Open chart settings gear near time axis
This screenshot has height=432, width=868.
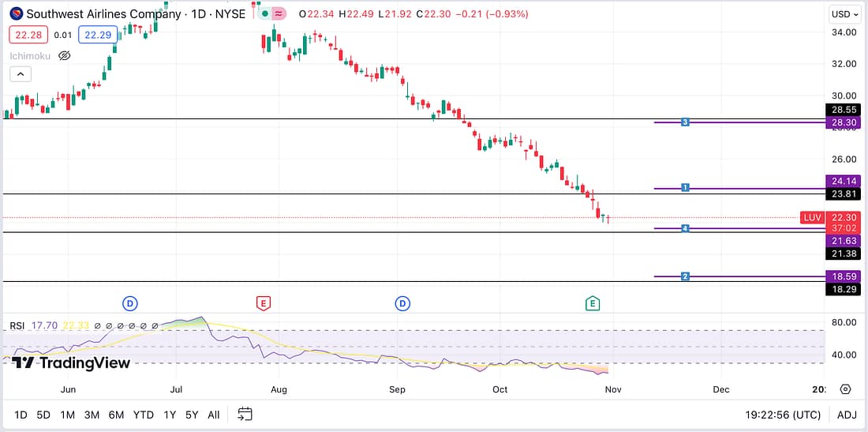point(845,389)
